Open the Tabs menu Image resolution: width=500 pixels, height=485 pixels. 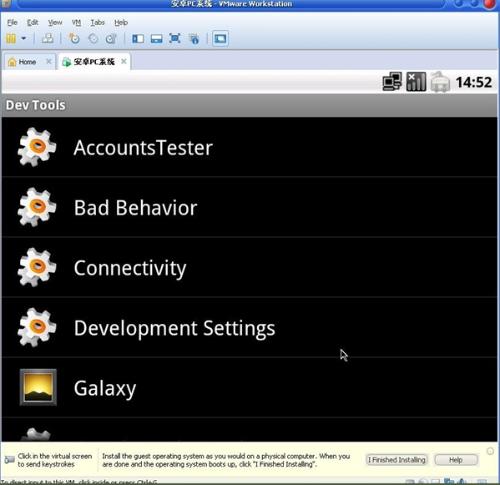pyautogui.click(x=98, y=23)
